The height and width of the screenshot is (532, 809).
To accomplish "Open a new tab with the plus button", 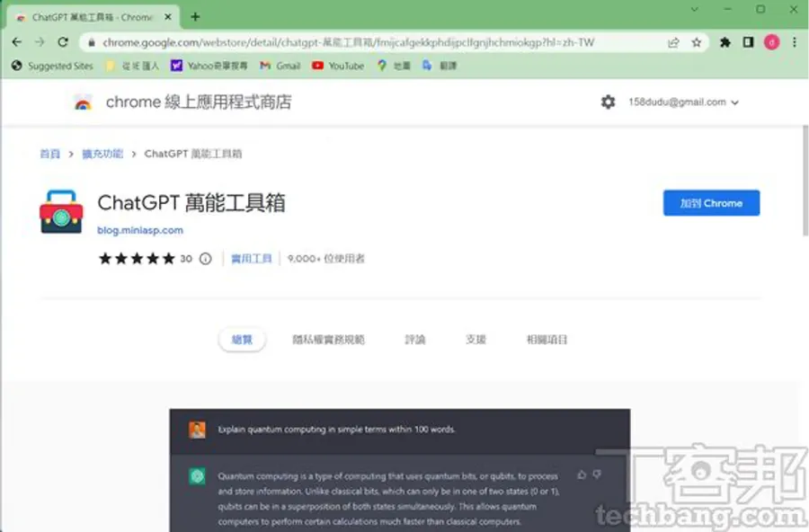I will point(195,17).
